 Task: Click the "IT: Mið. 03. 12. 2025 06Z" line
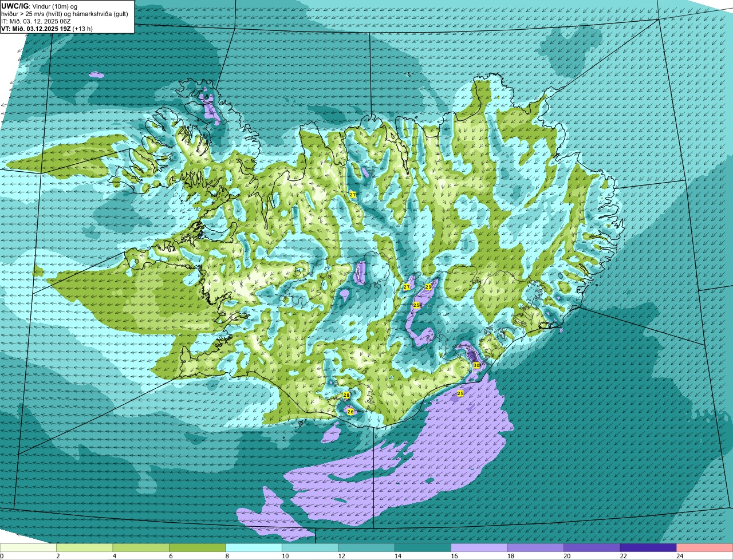click(36, 21)
